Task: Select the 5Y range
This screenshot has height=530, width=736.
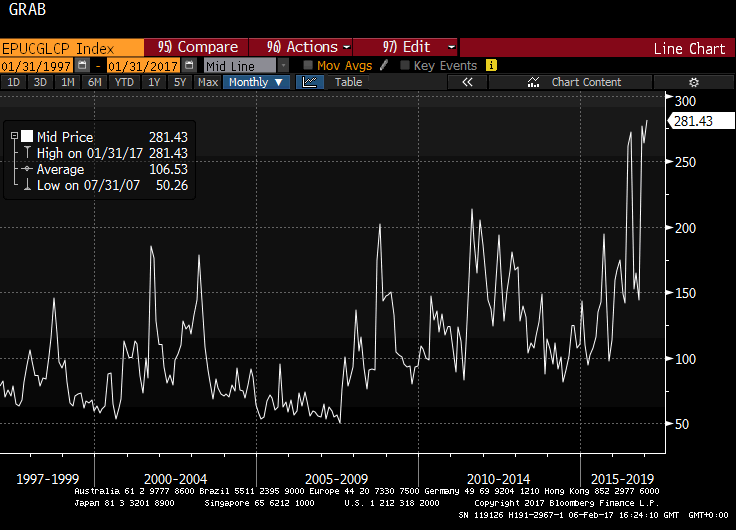Action: pos(180,82)
